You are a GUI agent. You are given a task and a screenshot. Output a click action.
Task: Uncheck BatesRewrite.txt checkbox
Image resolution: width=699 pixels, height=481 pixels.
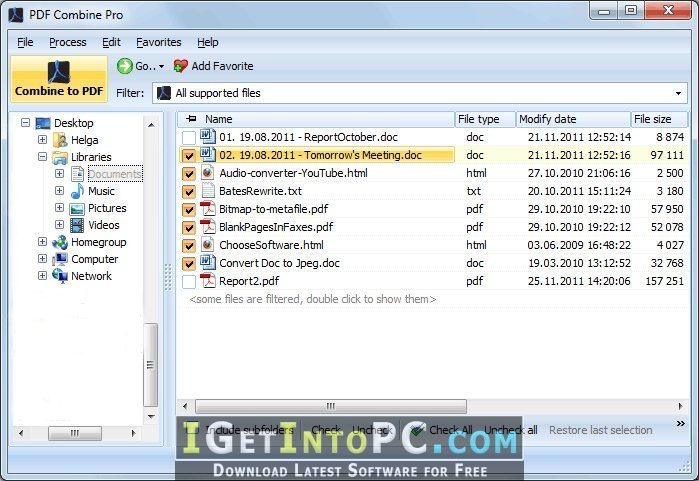point(189,192)
